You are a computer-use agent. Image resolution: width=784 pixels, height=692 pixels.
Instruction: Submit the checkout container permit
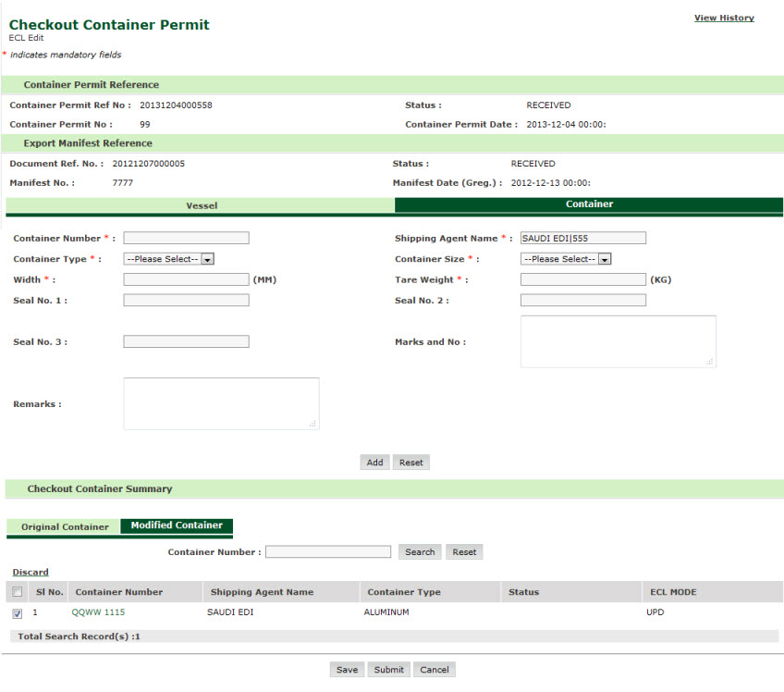coord(388,670)
